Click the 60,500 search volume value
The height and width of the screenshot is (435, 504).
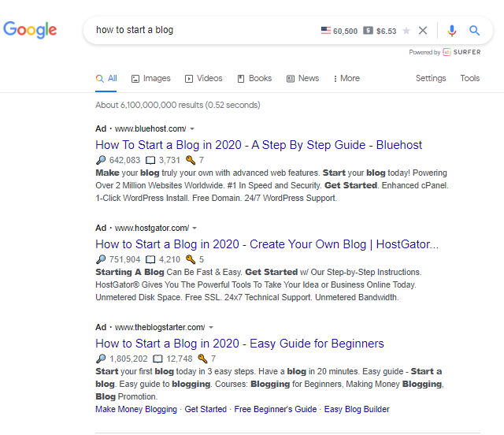345,32
